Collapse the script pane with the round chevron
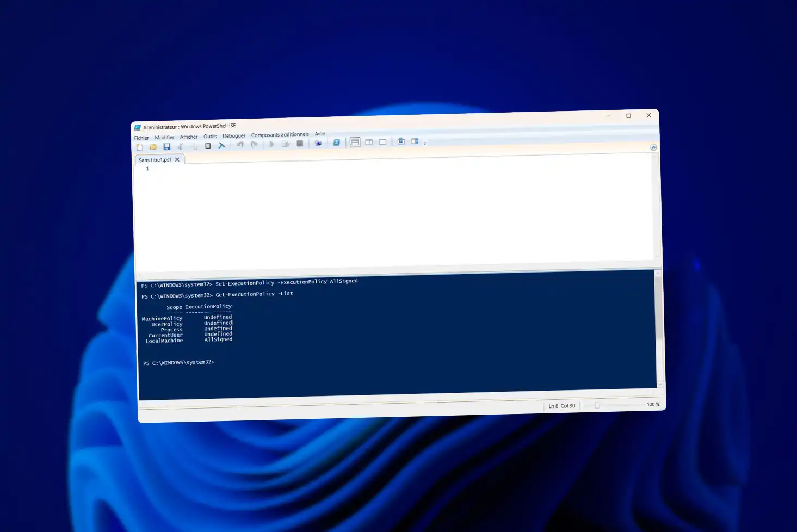797x532 pixels. coord(653,147)
